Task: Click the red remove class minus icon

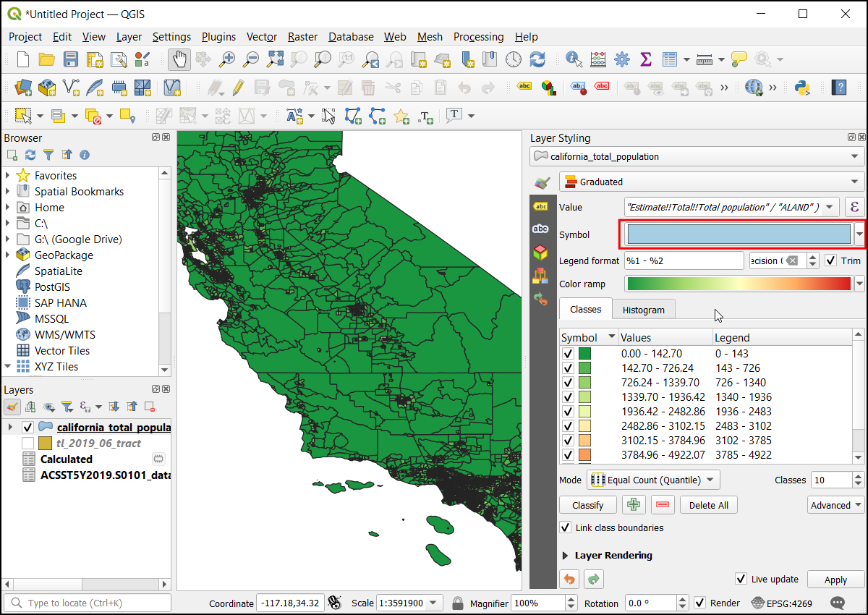Action: coord(663,505)
